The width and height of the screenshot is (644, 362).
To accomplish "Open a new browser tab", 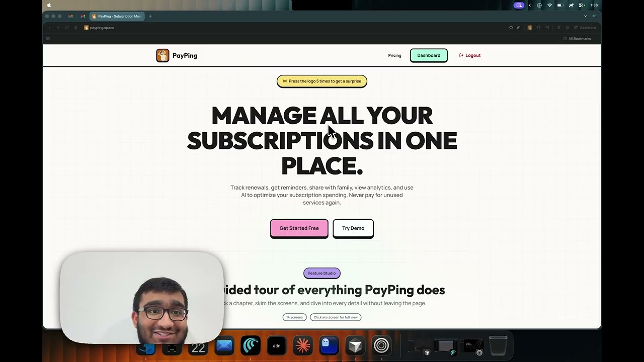I will click(150, 16).
